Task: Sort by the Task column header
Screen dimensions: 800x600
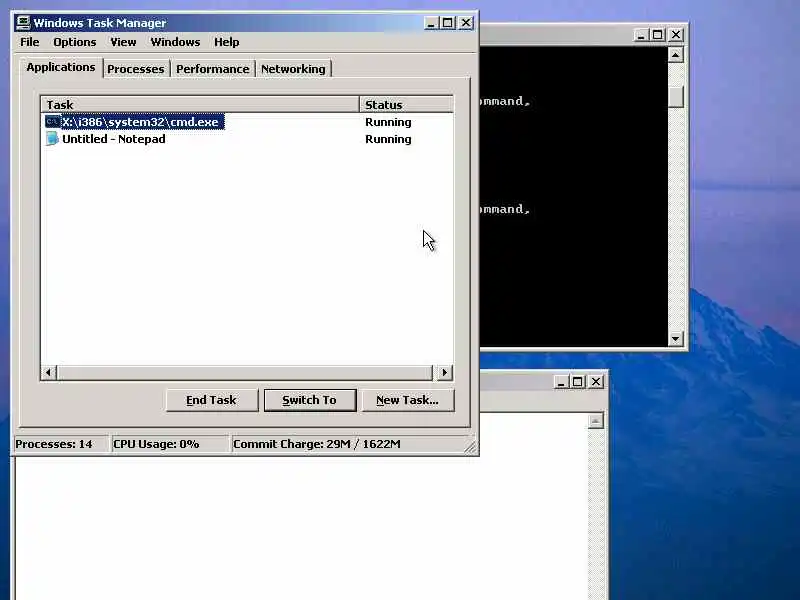Action: pos(200,105)
